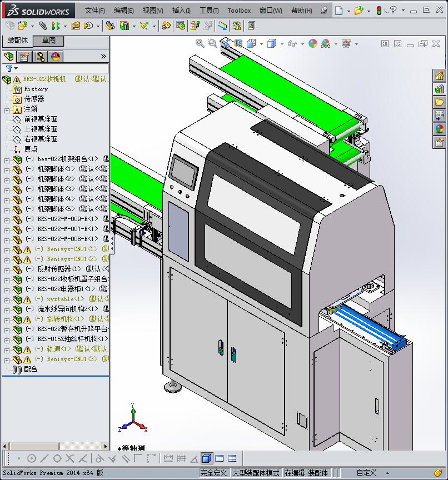Open the 文件(F) menu
The image size is (448, 480).
94,11
